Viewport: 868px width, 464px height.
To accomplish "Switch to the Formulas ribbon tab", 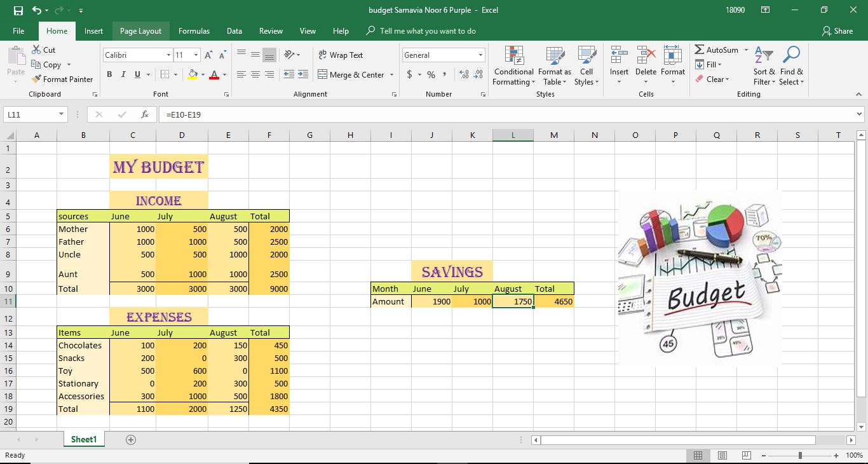I will 194,31.
